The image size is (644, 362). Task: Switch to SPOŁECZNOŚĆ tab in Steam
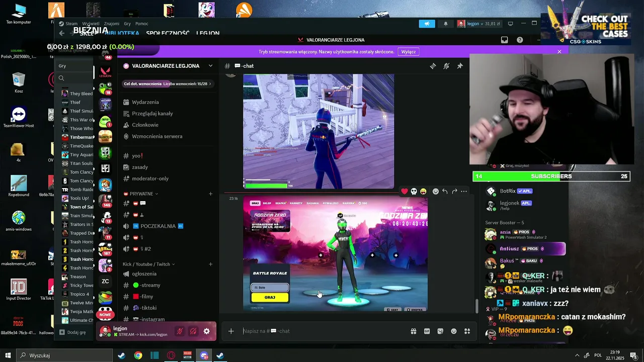[168, 34]
